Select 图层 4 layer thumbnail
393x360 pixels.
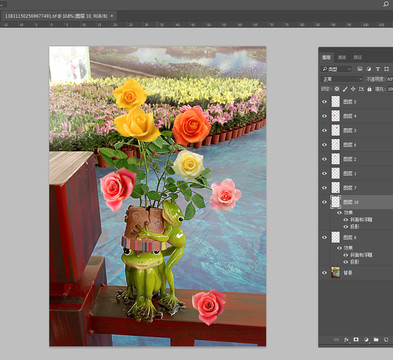click(x=336, y=116)
